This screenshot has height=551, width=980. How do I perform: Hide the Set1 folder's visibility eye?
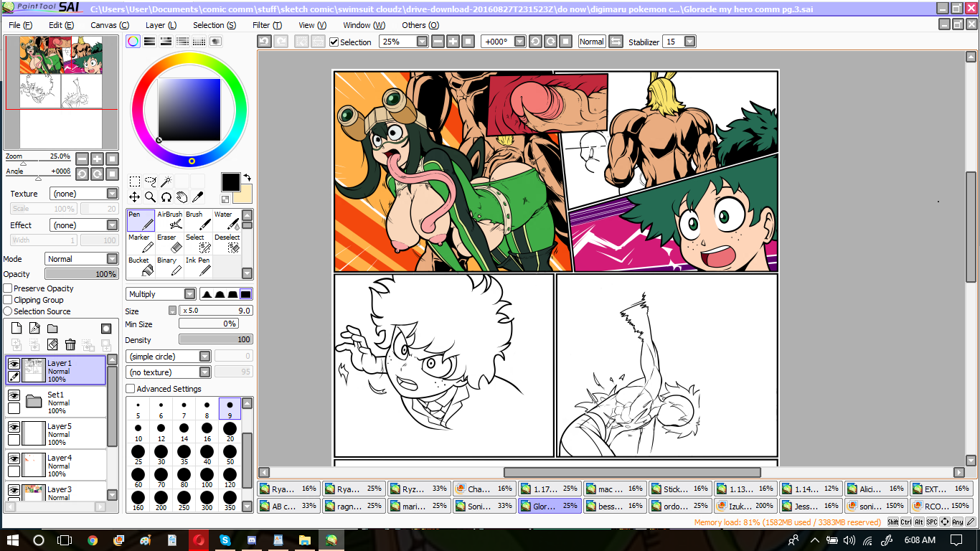[14, 395]
